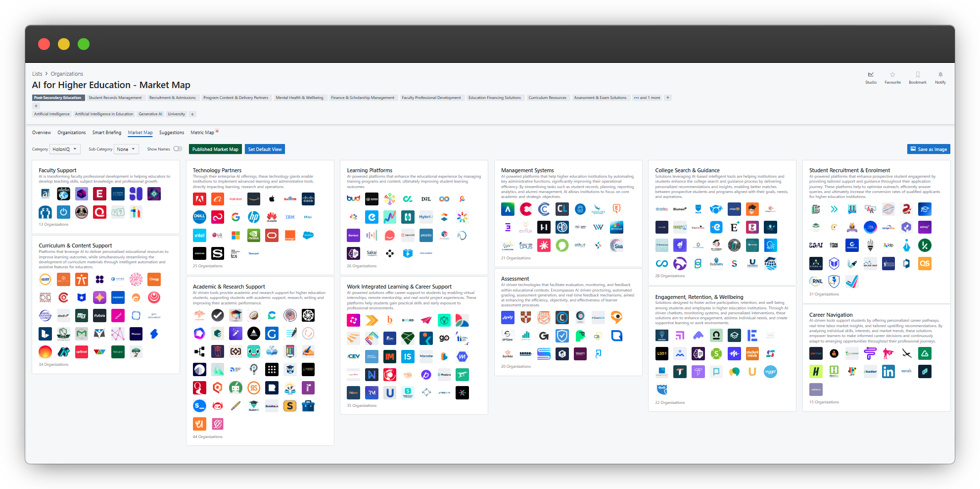Select the Intel logo tile
The height and width of the screenshot is (489, 980).
(x=199, y=235)
